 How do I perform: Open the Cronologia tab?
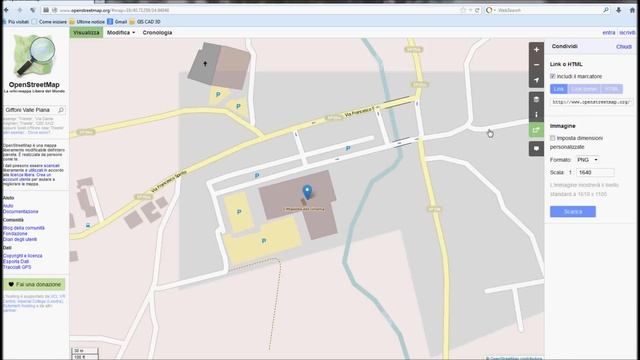[x=157, y=32]
